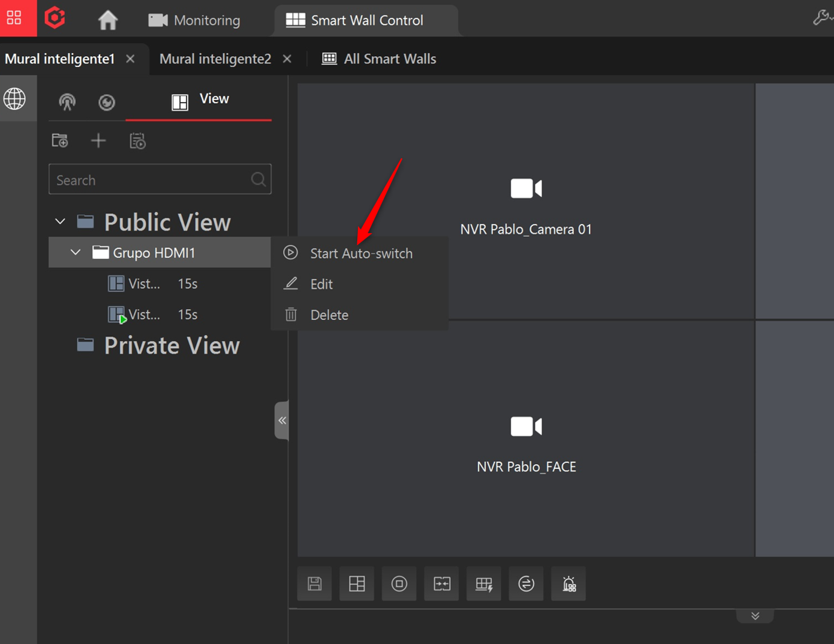Save the current view layout
The width and height of the screenshot is (834, 644).
[314, 583]
